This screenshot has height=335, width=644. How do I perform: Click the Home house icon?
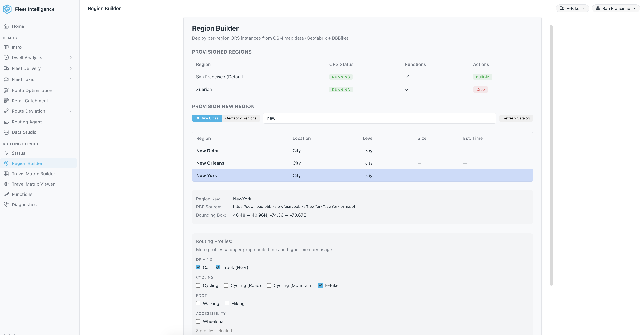(x=6, y=26)
